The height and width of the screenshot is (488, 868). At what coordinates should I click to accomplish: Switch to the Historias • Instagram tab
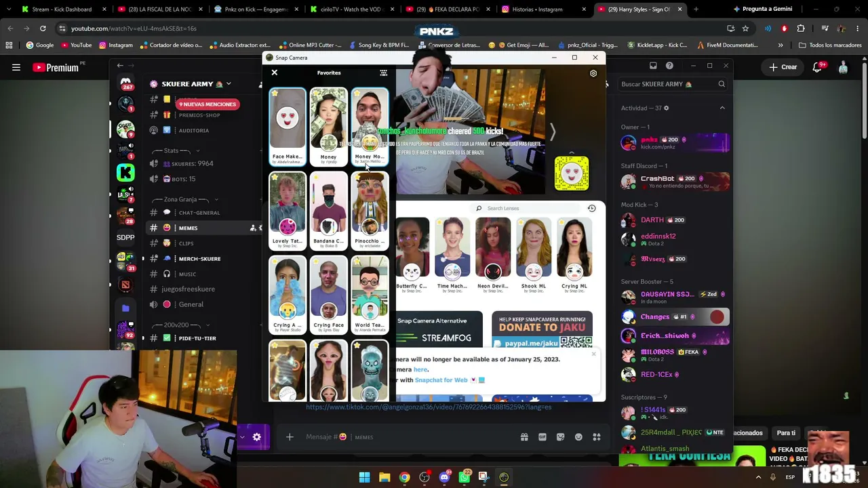click(x=545, y=9)
